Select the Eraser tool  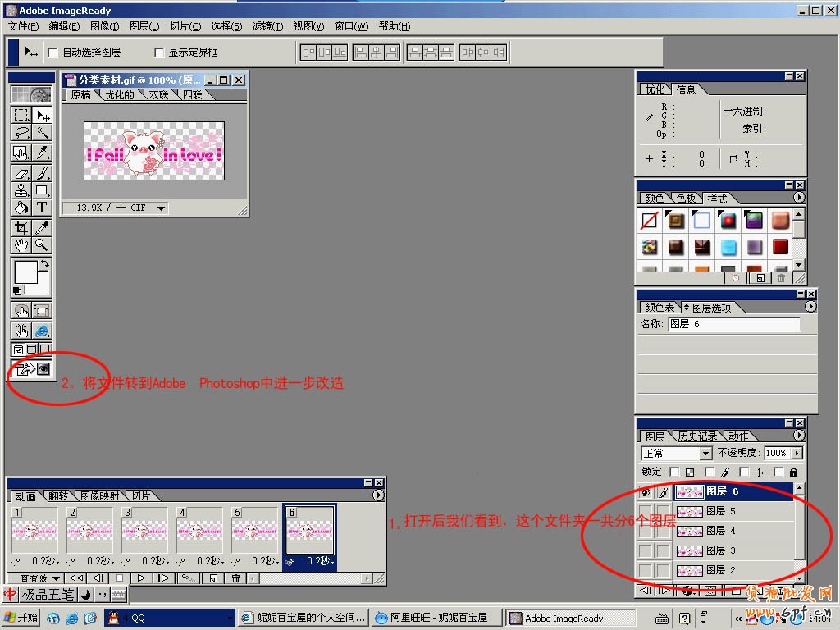pyautogui.click(x=21, y=173)
